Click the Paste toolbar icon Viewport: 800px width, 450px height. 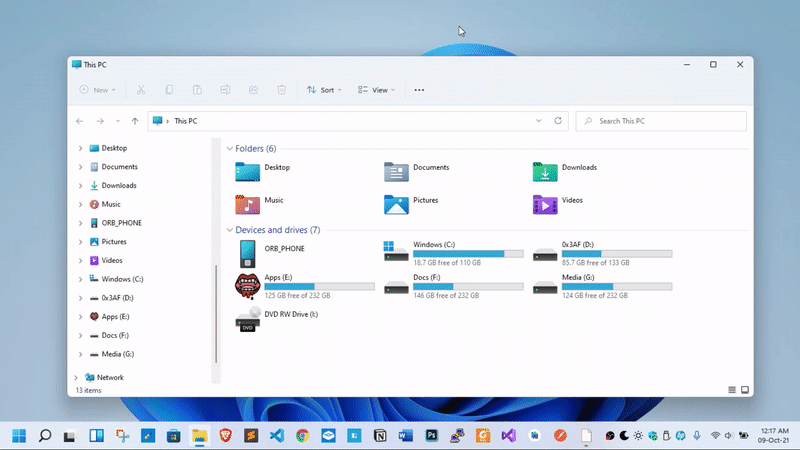coord(197,90)
